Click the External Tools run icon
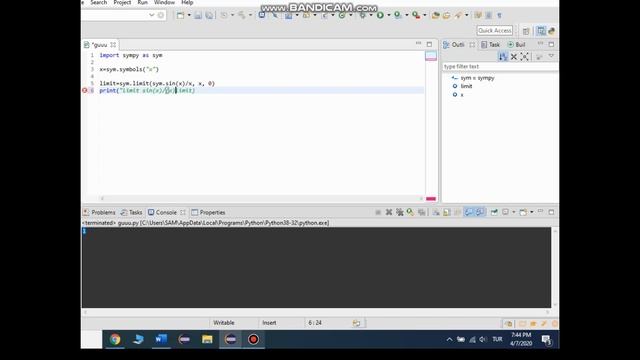Image resolution: width=640 pixels, height=360 pixels. [x=416, y=15]
